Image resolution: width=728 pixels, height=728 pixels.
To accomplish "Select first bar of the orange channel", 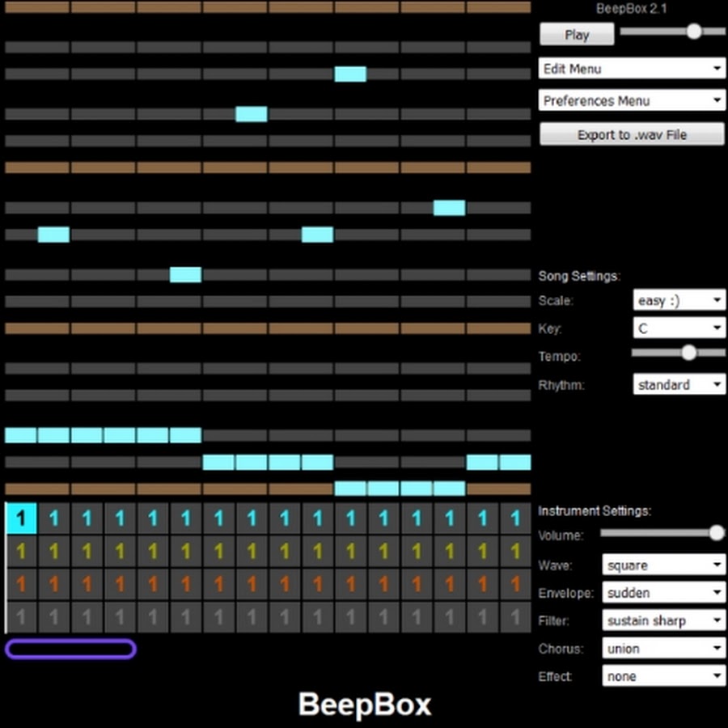I will [x=21, y=584].
